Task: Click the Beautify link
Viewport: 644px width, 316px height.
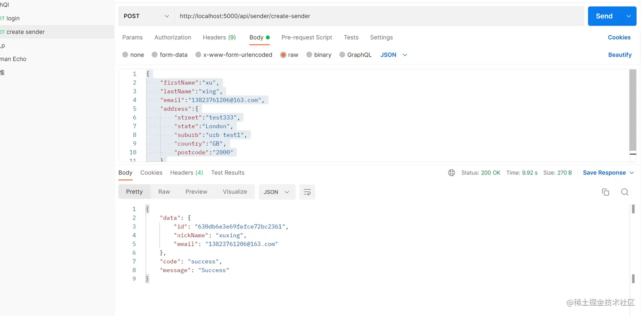Action: [620, 55]
